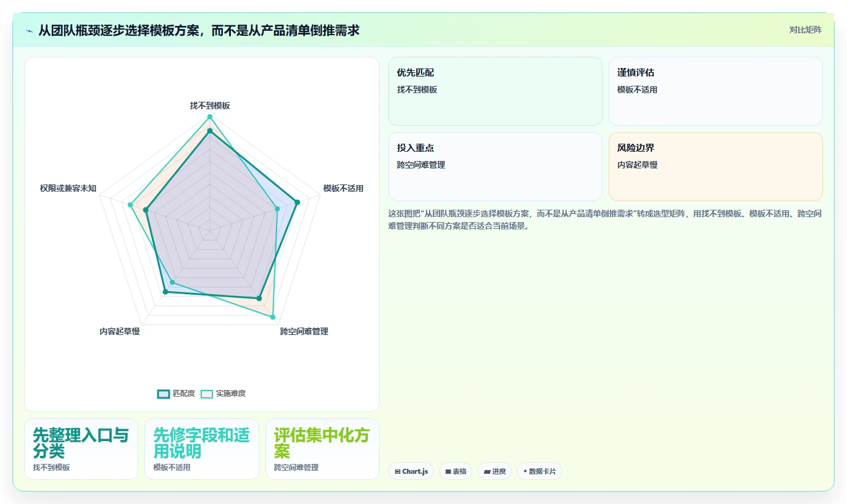Select the 内容起草慢 radar axis label
Screen dimensions: 847x504
120,331
